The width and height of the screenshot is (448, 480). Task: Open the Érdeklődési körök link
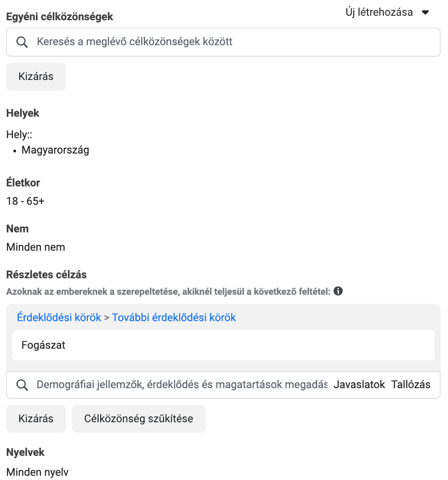59,318
